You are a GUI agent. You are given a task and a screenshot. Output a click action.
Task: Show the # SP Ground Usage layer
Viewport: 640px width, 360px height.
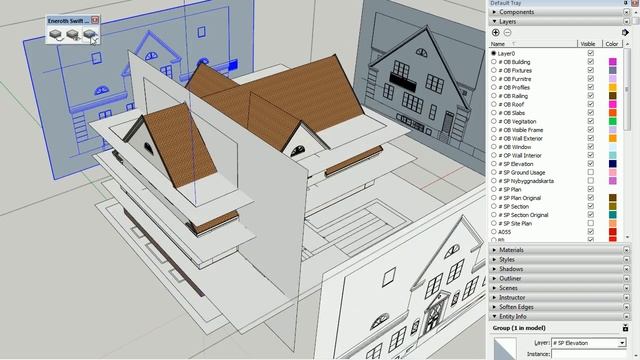click(591, 172)
